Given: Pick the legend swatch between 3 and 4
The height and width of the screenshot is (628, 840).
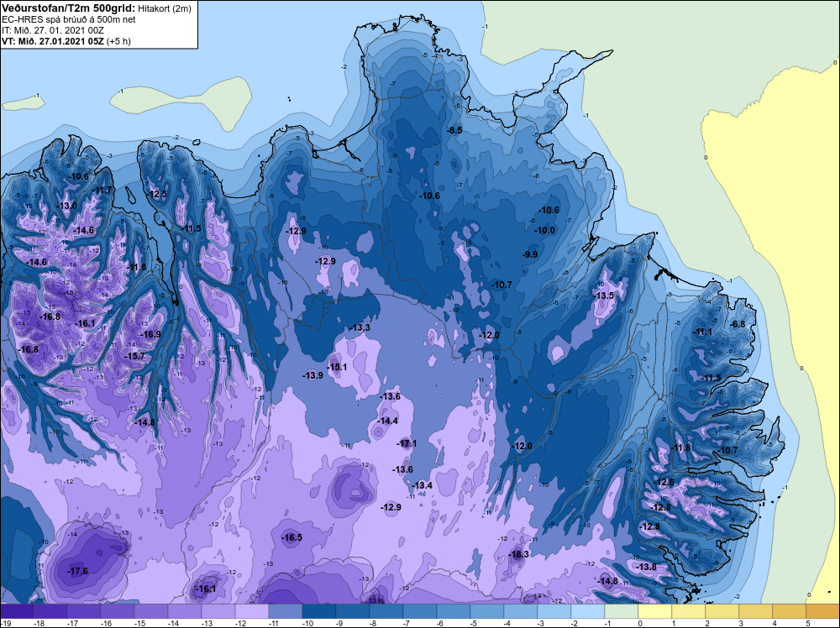Looking at the screenshot, I should coord(756,611).
